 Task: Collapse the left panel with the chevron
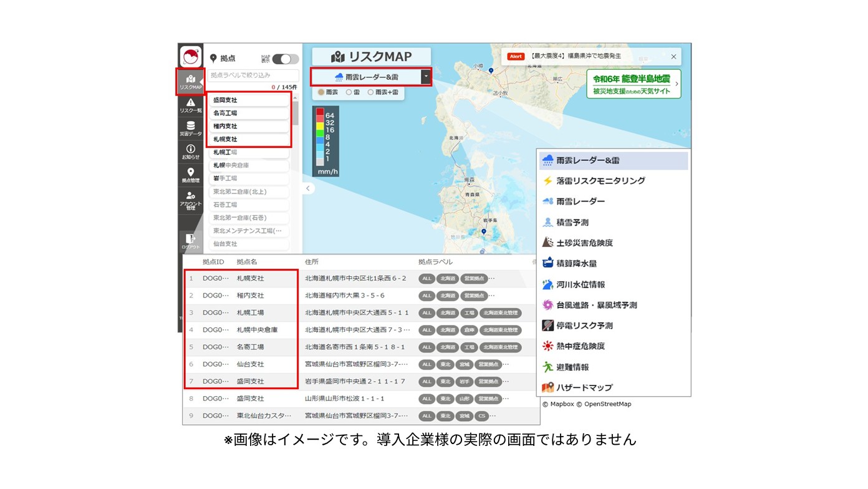click(x=307, y=188)
